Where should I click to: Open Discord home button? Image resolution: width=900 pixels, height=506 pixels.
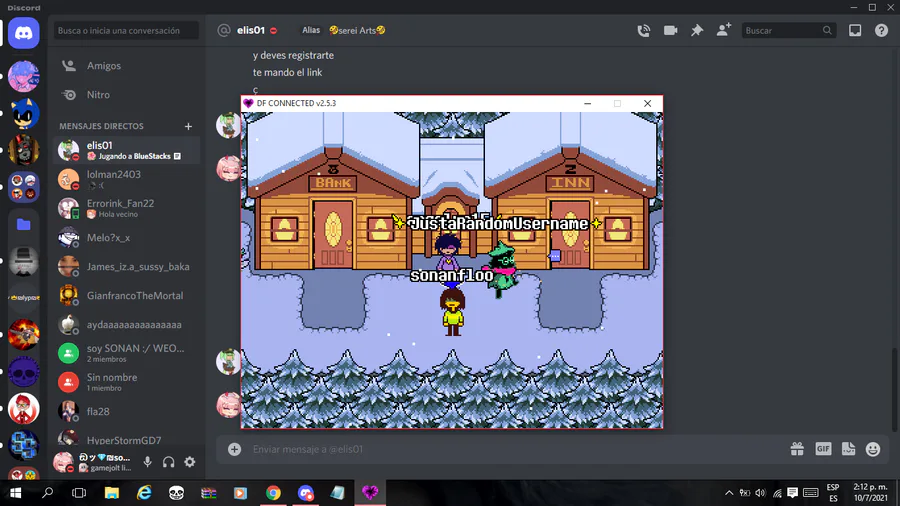pos(24,33)
